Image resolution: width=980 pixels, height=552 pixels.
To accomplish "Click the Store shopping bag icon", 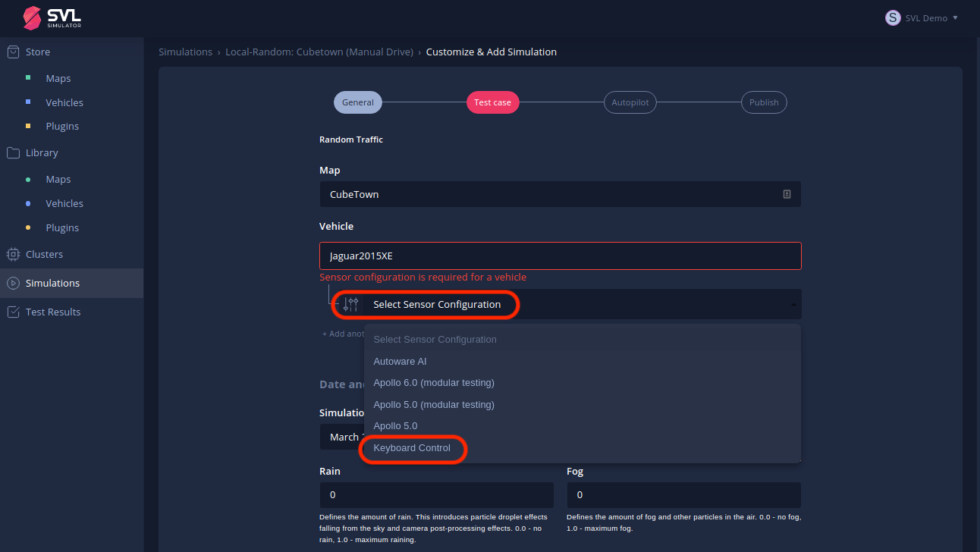I will pyautogui.click(x=13, y=52).
